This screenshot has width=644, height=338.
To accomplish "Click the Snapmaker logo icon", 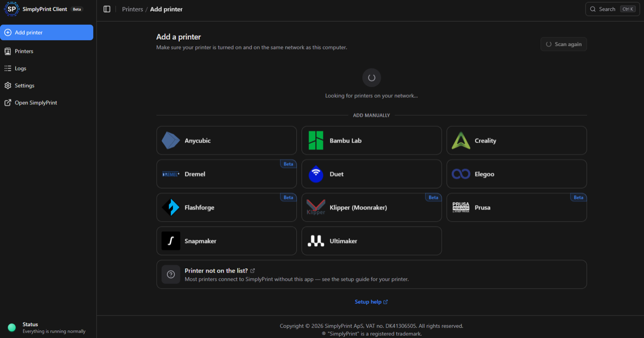I will [x=171, y=241].
